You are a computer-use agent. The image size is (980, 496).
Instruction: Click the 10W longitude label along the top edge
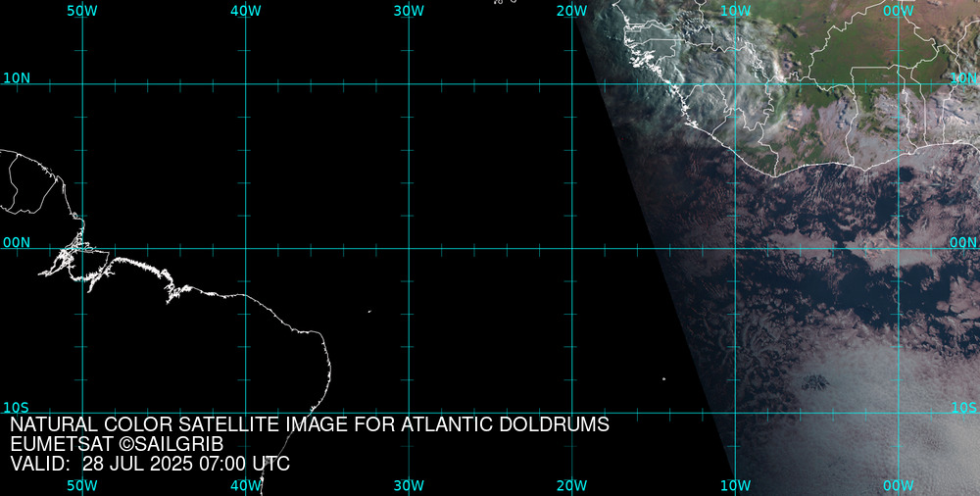click(736, 11)
